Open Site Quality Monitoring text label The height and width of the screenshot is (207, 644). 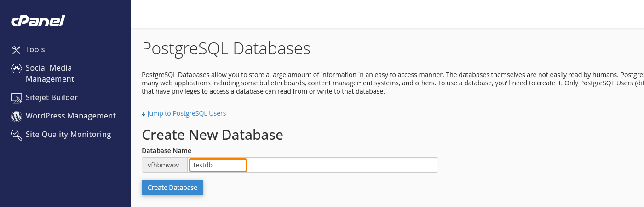tap(68, 135)
